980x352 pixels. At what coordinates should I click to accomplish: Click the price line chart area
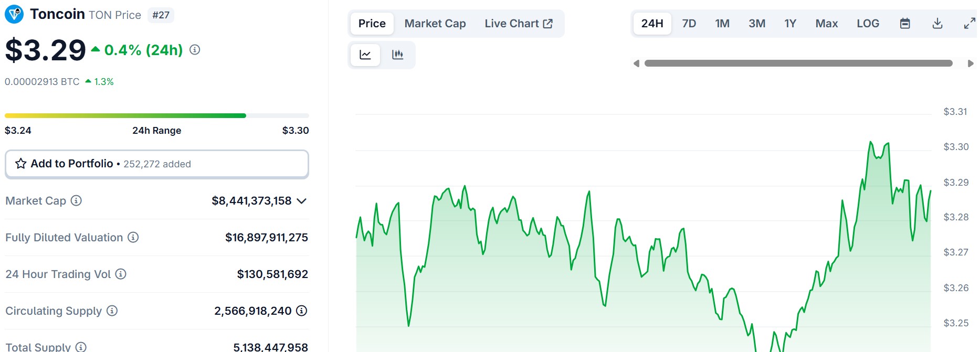[643, 247]
